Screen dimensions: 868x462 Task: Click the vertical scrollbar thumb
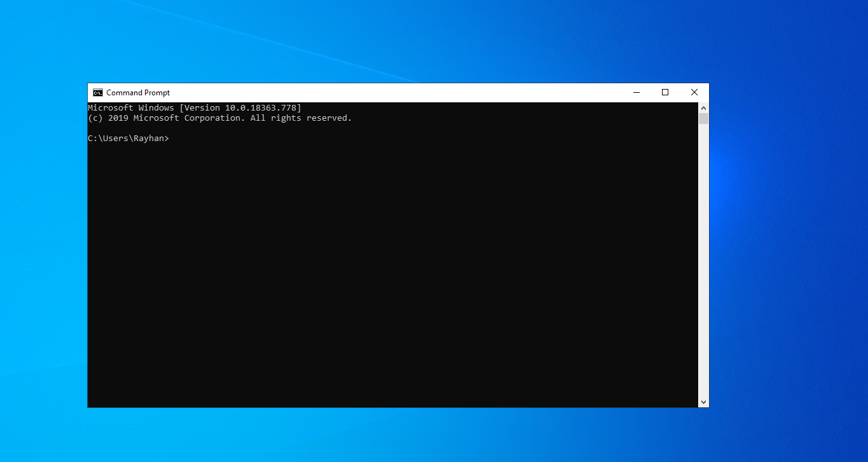point(703,119)
